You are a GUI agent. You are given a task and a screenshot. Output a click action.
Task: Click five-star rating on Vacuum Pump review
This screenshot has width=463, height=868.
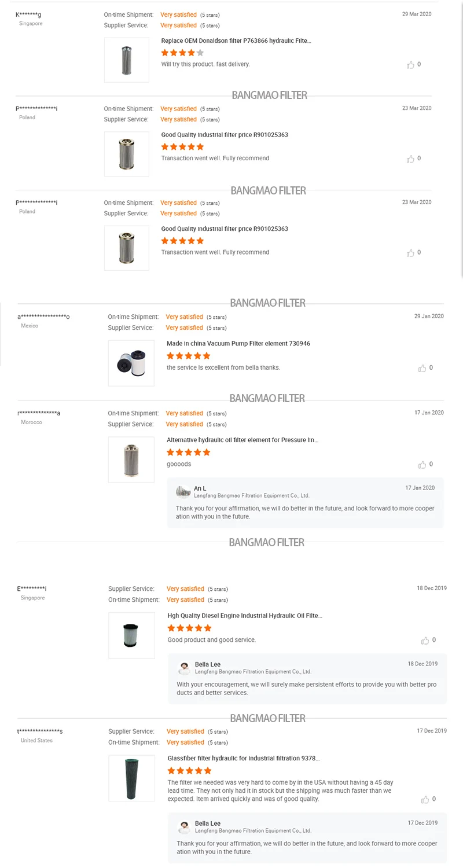188,356
